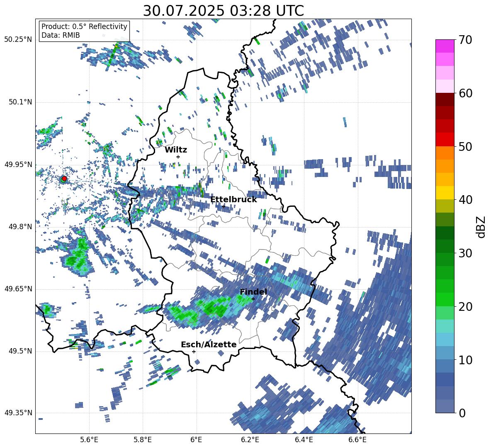Screen dimensions: 491x448
Task: Click the latitude label 49.95°N
Action: pyautogui.click(x=18, y=165)
